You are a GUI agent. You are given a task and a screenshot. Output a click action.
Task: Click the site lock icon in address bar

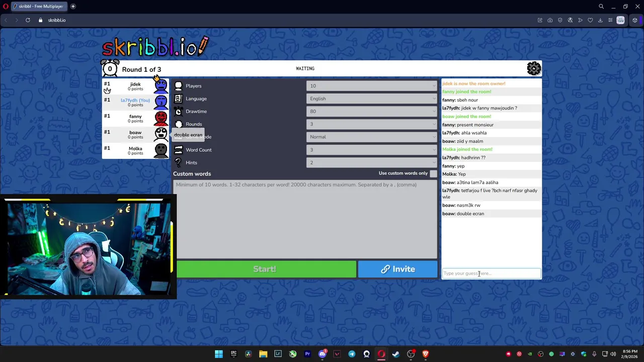pyautogui.click(x=41, y=20)
